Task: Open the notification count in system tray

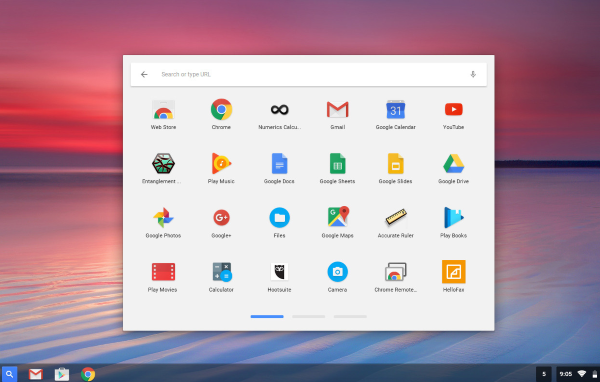Action: [544, 374]
